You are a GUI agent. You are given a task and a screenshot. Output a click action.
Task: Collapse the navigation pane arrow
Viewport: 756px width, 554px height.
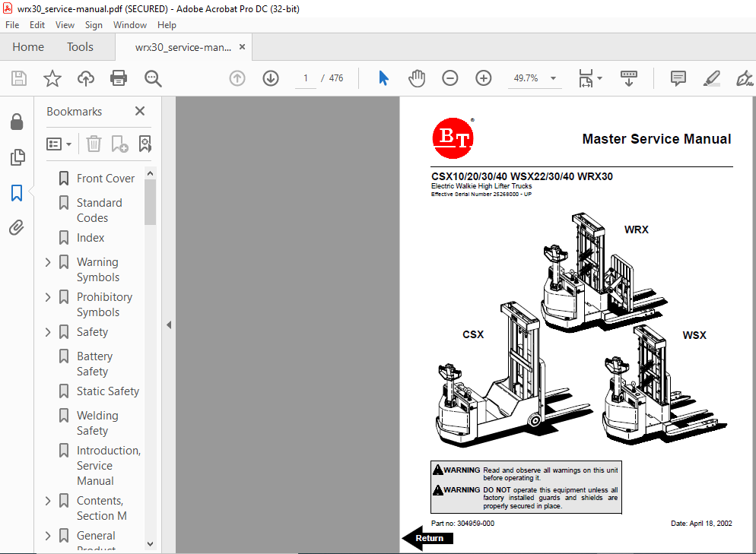pos(169,324)
